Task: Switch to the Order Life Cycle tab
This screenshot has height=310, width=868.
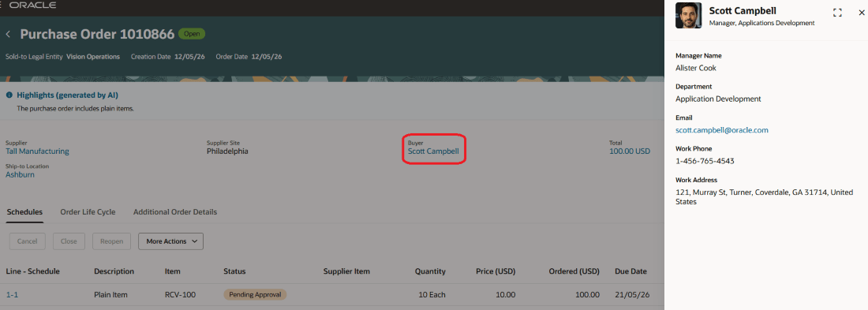Action: click(88, 212)
